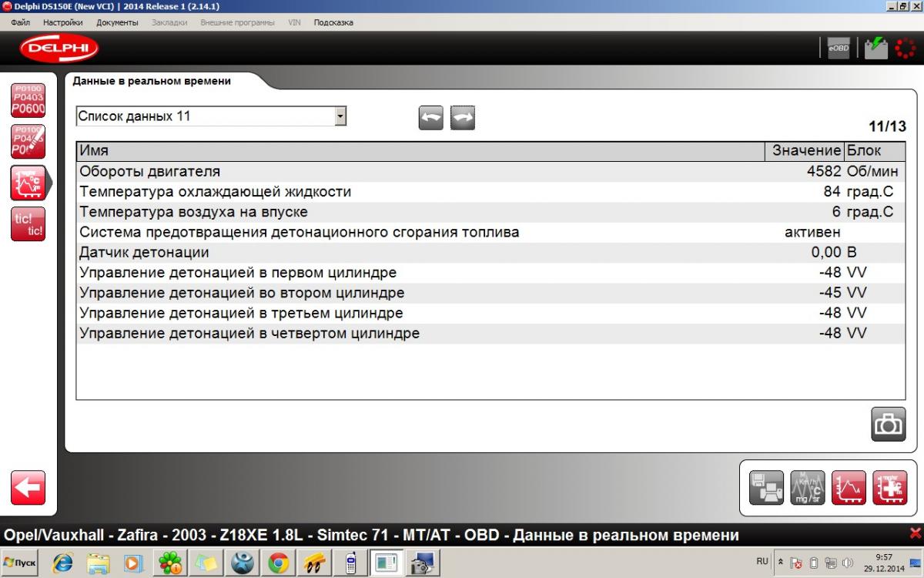924x578 pixels.
Task: Take a snapshot with the camera icon
Action: (x=888, y=424)
